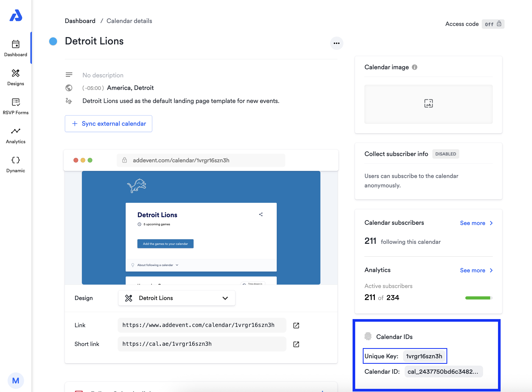Open the three-dots calendar options menu
Viewport: 532px width, 392px height.
pyautogui.click(x=336, y=43)
